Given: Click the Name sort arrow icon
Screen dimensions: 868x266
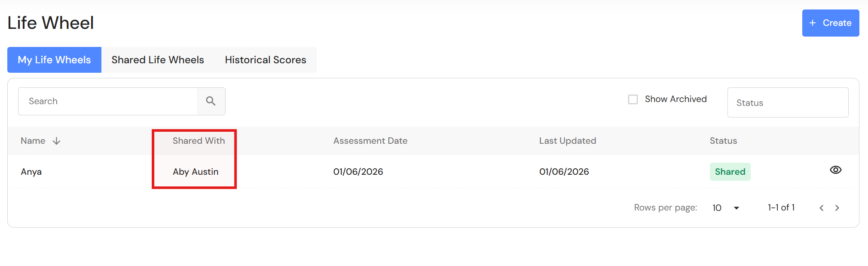Looking at the screenshot, I should [x=56, y=141].
